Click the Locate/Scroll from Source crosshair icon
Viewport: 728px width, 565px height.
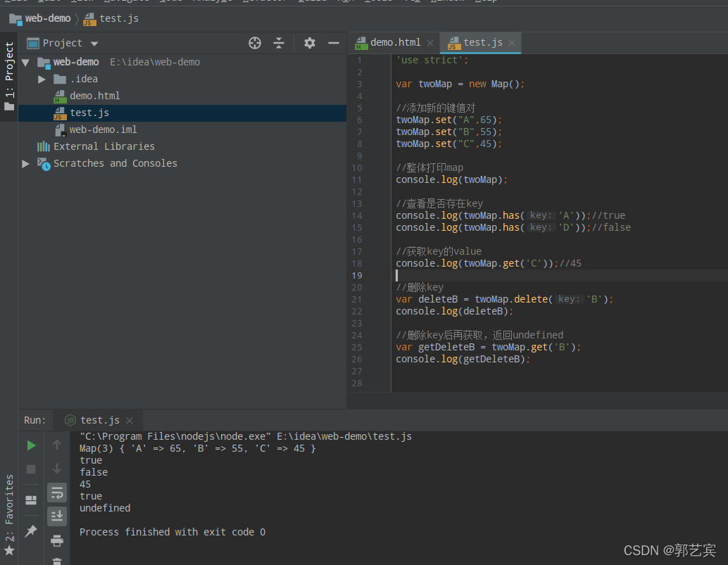pos(254,43)
